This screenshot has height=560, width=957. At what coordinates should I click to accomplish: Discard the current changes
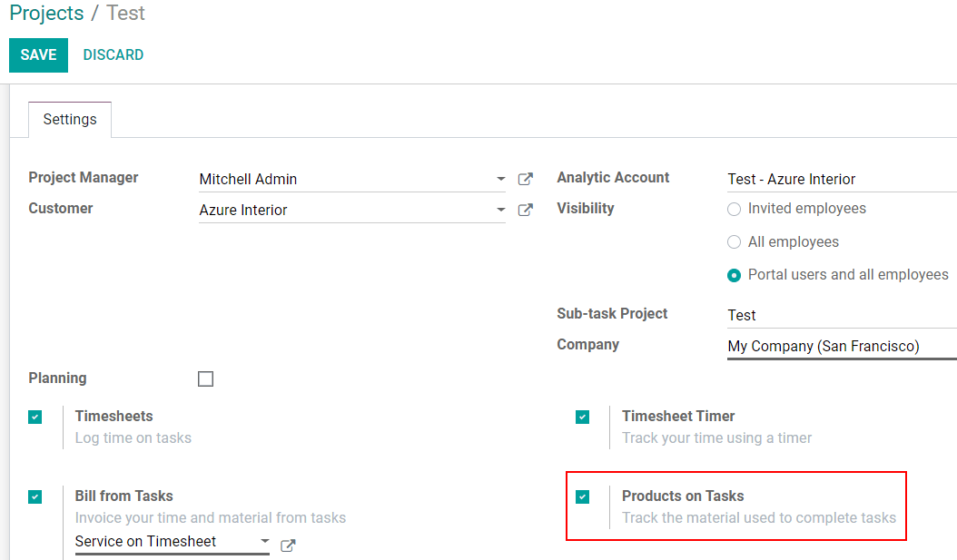click(113, 55)
